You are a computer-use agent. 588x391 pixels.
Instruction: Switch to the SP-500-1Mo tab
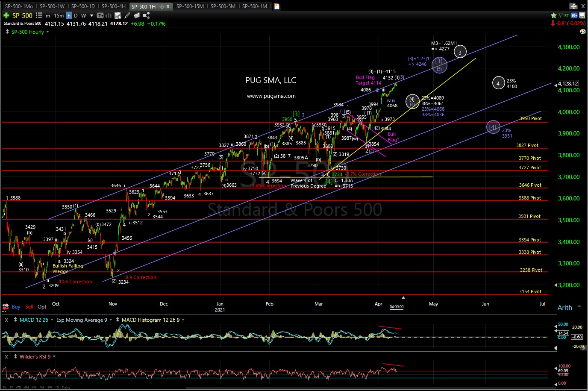19,6
